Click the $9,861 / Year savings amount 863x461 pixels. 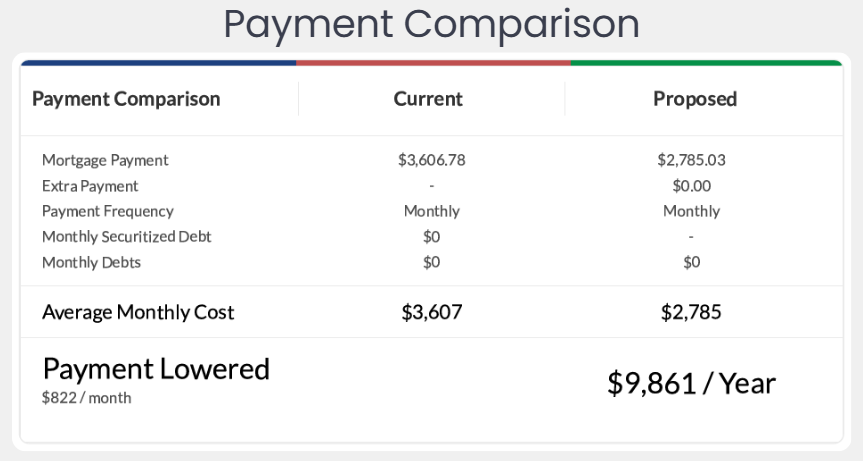pyautogui.click(x=691, y=383)
